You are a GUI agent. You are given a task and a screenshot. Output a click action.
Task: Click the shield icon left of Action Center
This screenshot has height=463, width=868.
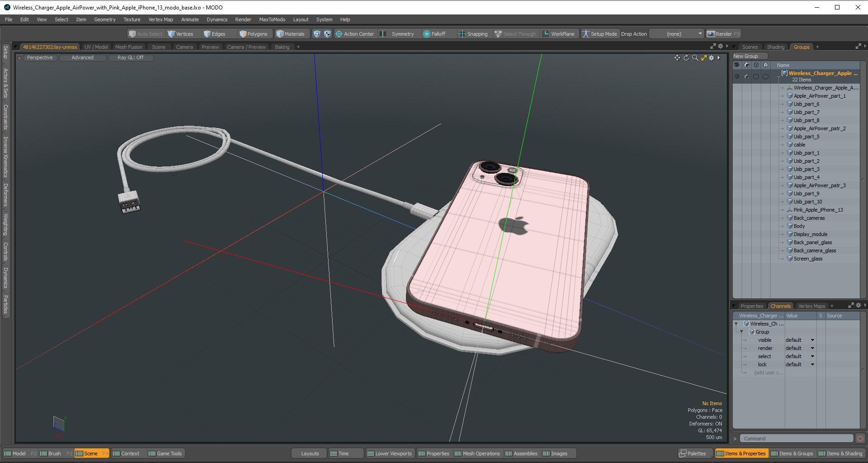pyautogui.click(x=317, y=34)
